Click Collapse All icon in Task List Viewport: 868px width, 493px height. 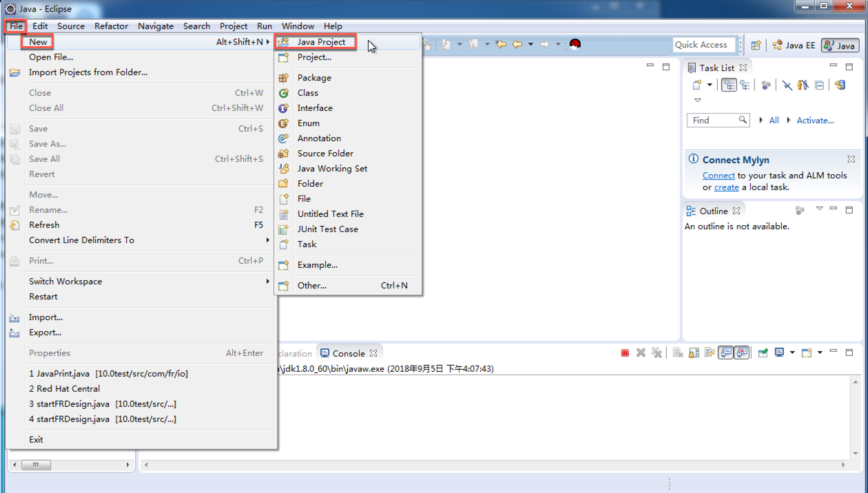point(819,85)
